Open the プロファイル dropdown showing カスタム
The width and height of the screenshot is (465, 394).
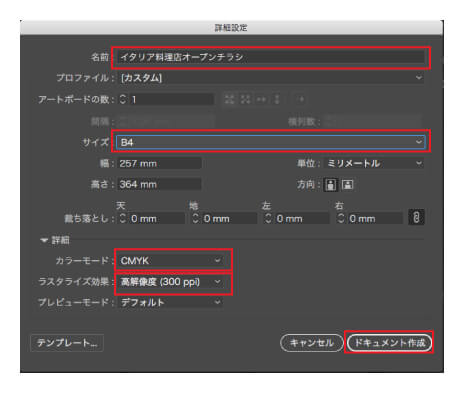point(271,78)
